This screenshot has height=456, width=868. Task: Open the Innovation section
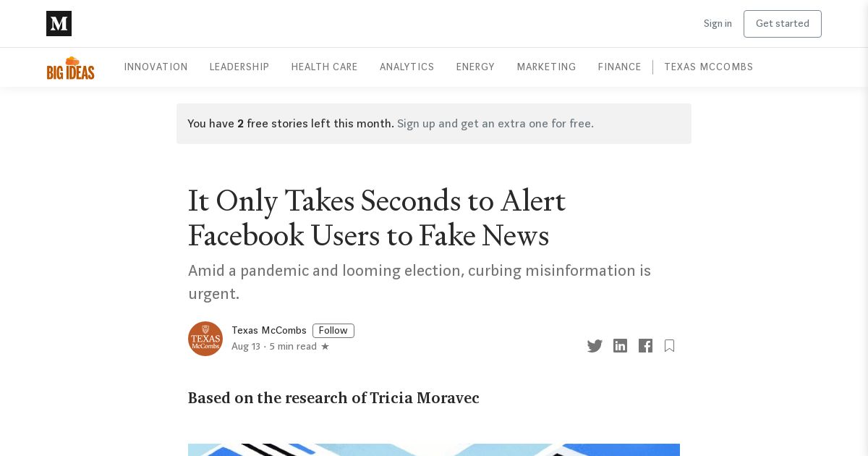pyautogui.click(x=156, y=67)
